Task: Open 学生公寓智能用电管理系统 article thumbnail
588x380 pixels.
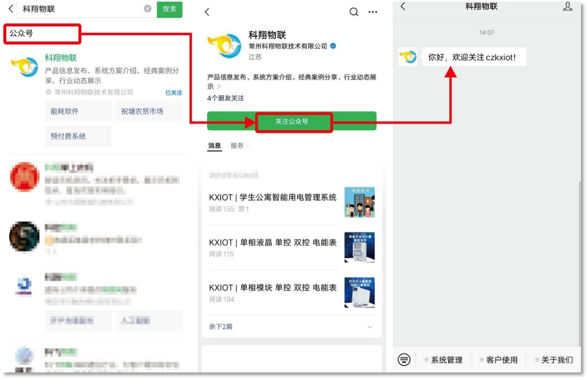Action: coord(359,203)
